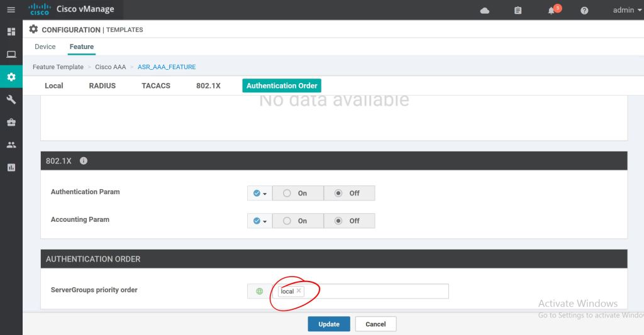Set Accounting Param to Off
Screen dimensions: 644x335
[349, 221]
